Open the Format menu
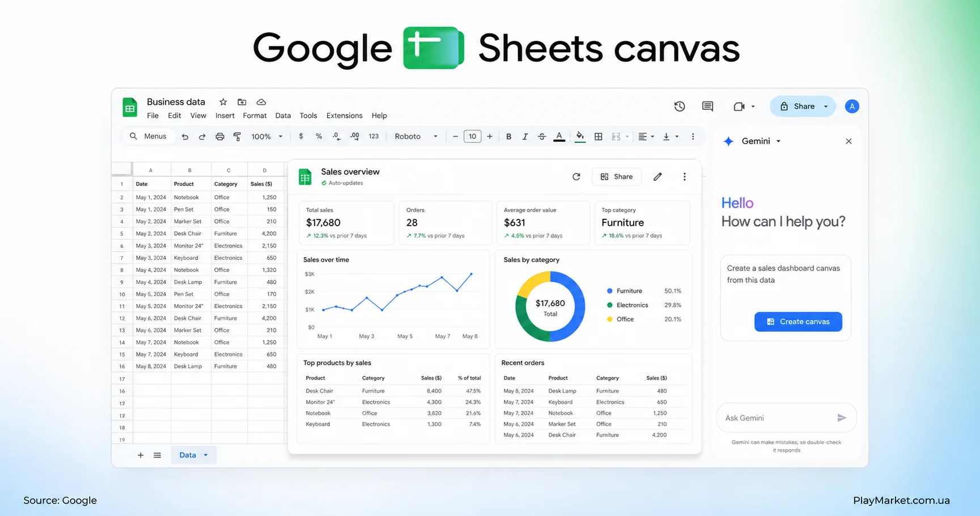 click(254, 116)
